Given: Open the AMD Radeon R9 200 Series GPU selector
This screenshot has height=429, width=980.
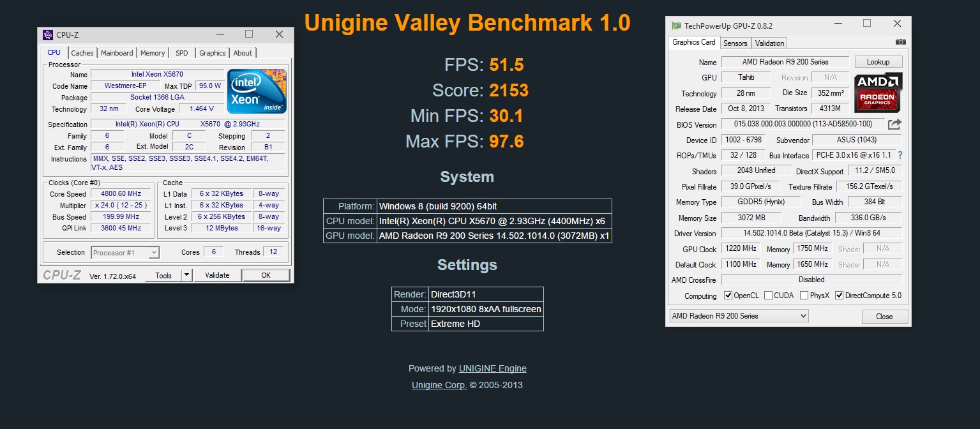Looking at the screenshot, I should pos(739,316).
